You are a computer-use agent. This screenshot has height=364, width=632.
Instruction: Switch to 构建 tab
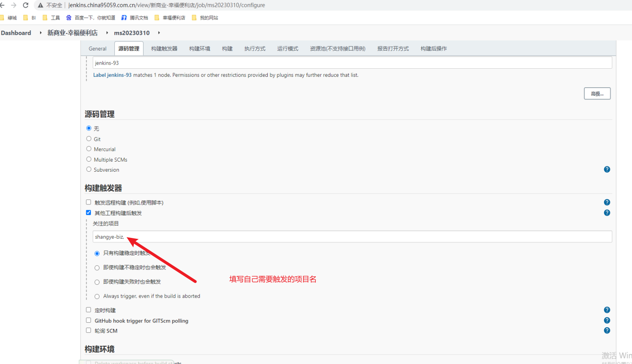point(227,48)
